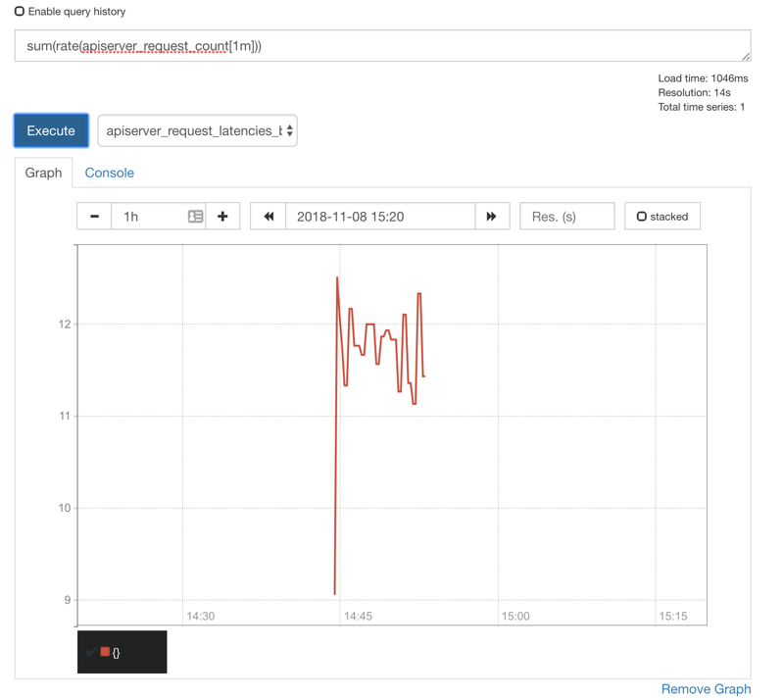
Task: Click the 14:45 x-axis label
Action: [x=358, y=616]
